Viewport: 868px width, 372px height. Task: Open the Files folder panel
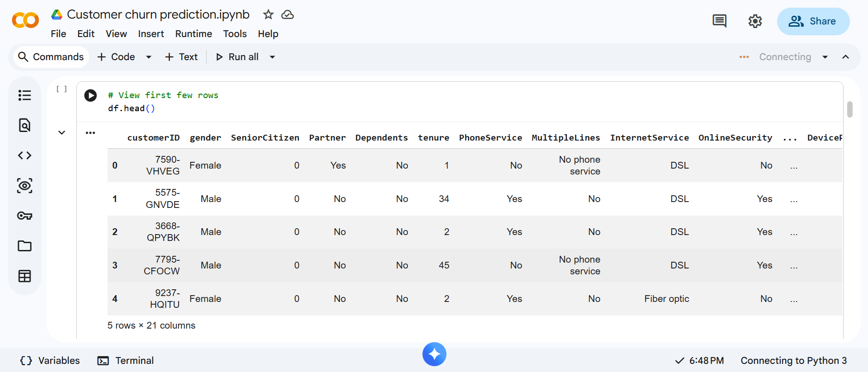(x=24, y=246)
